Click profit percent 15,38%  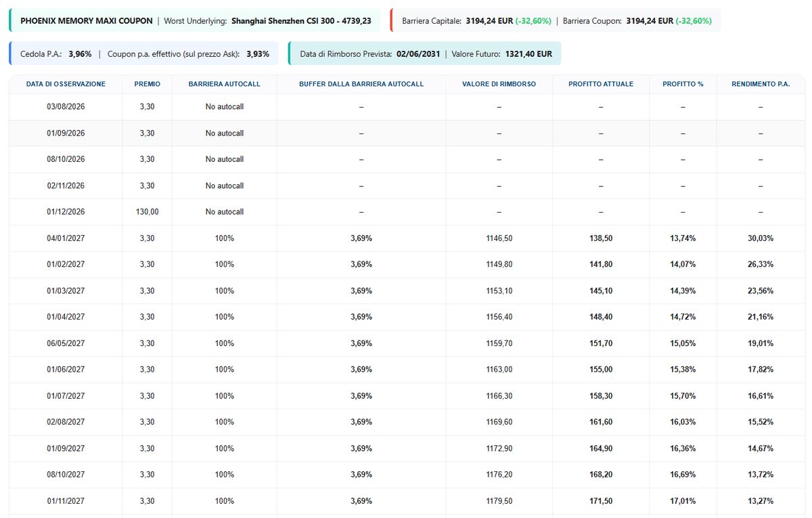click(x=683, y=370)
